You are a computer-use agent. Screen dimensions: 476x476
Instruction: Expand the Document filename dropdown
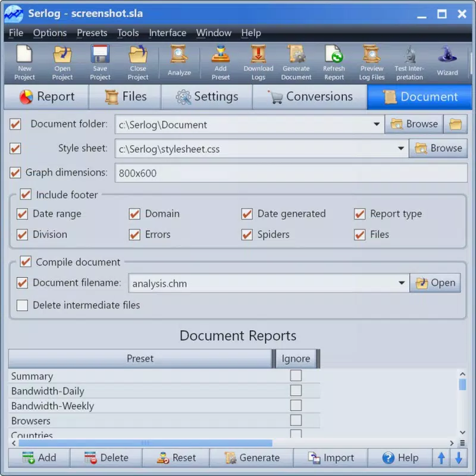(x=401, y=283)
